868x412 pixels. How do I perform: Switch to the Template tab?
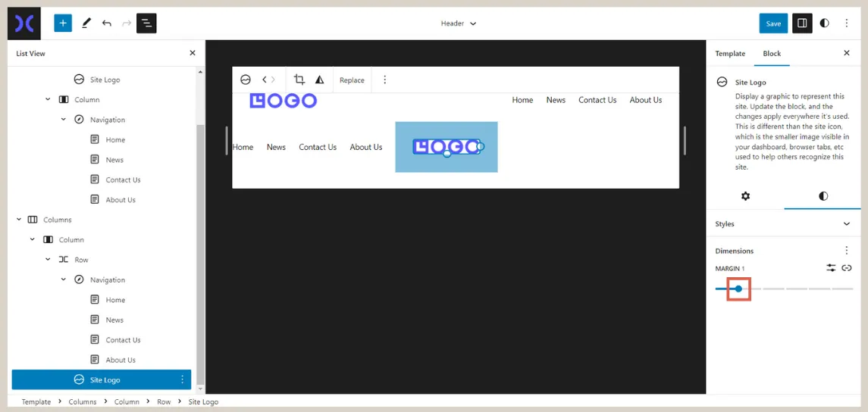[730, 54]
